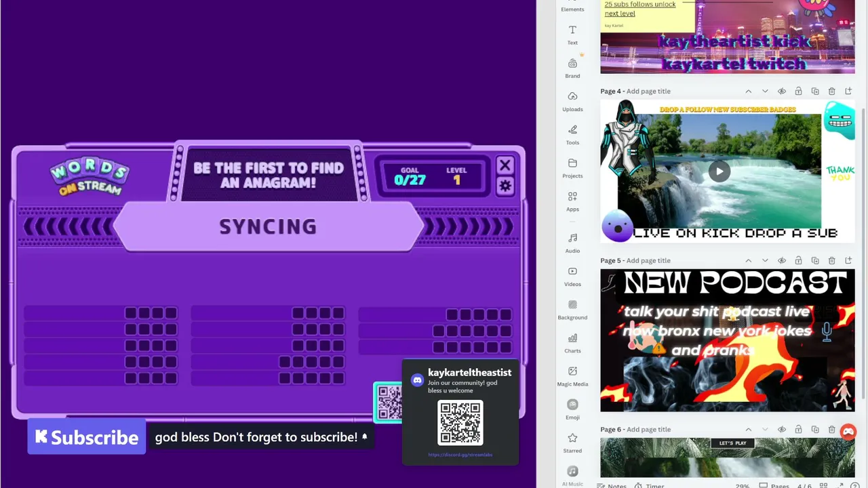Toggle lock for Page 4
Screen dimensions: 868x488
tap(798, 91)
